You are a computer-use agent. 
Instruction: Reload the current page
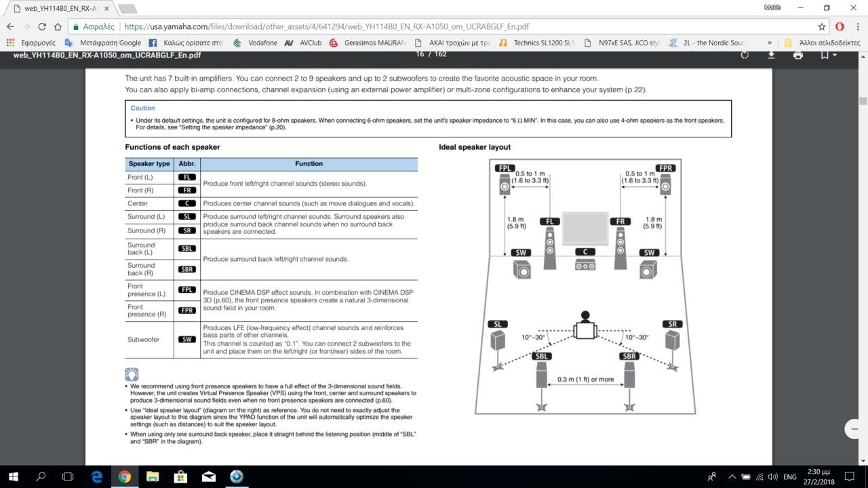click(42, 26)
